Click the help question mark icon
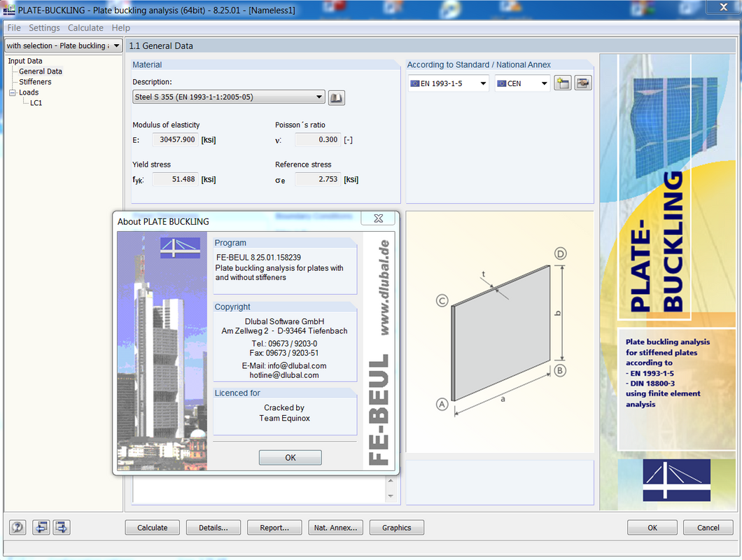 point(17,528)
